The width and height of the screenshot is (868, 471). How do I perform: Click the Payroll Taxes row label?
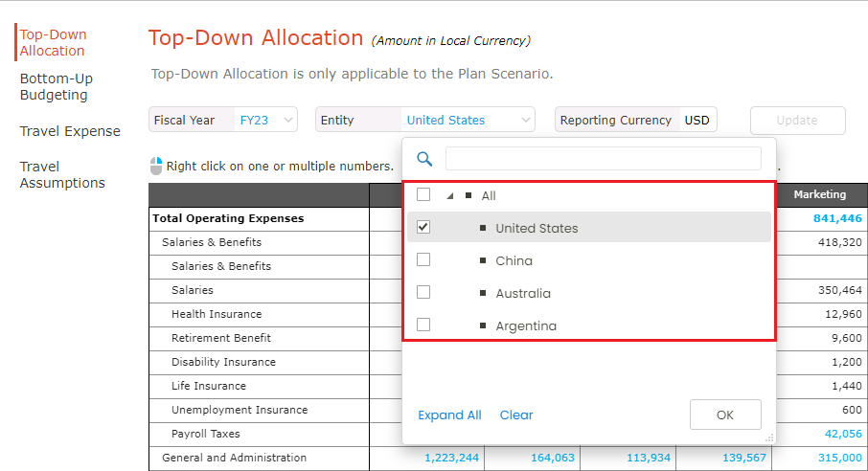coord(205,434)
